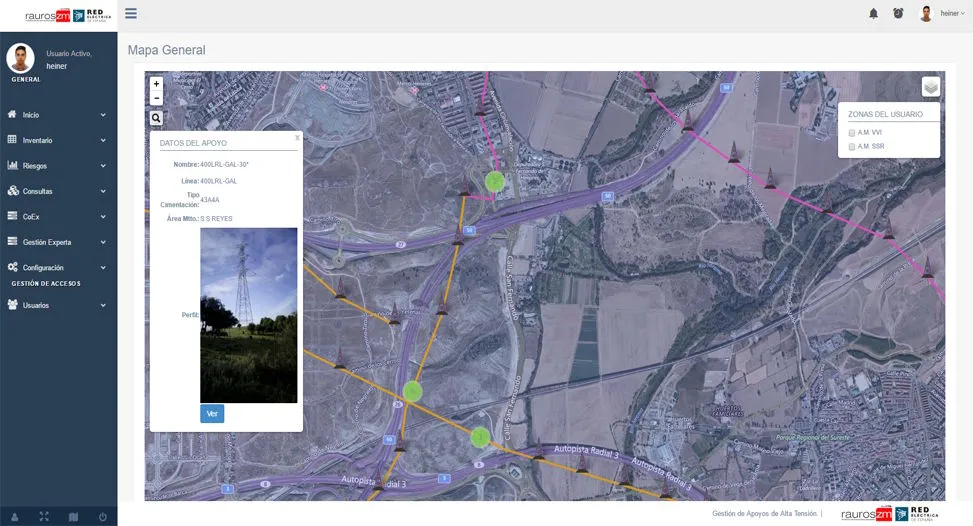The width and height of the screenshot is (973, 526).
Task: Toggle fullscreen from sidebar footer
Action: coord(44,516)
